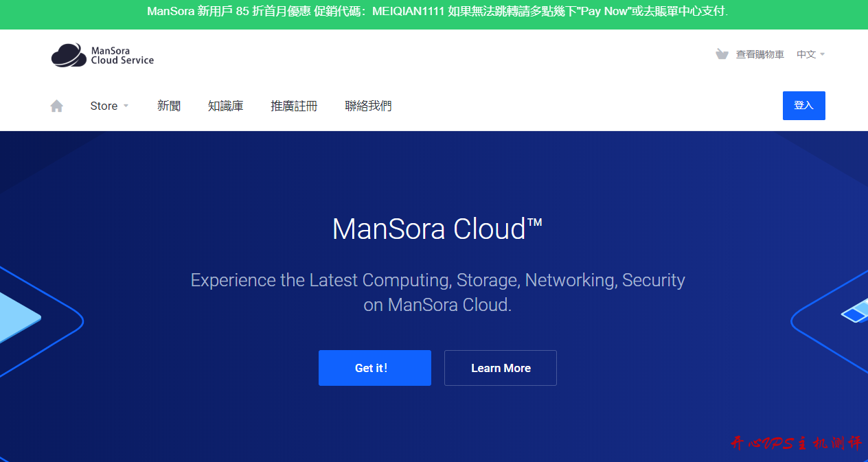Open the 聯絡我們 contact page
Viewport: 868px width, 462px height.
(368, 106)
